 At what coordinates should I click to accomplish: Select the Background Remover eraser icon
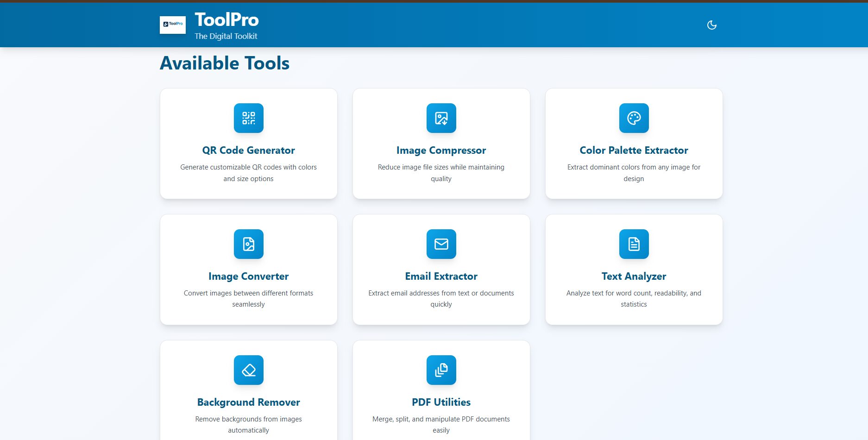coord(248,370)
